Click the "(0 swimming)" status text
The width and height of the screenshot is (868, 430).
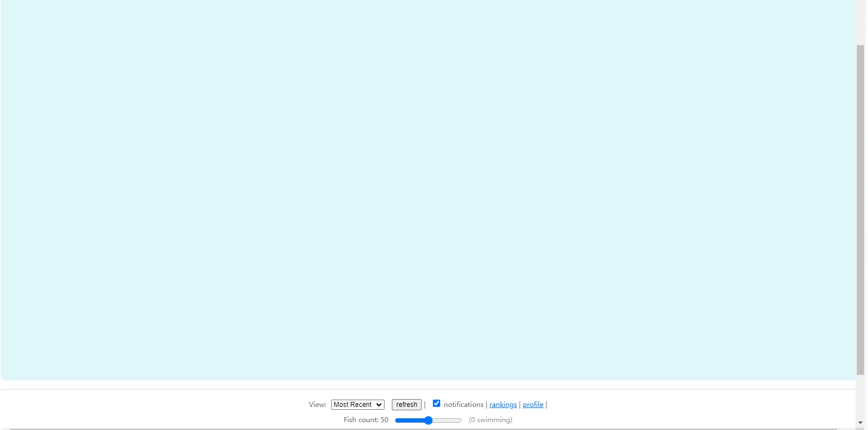point(490,420)
